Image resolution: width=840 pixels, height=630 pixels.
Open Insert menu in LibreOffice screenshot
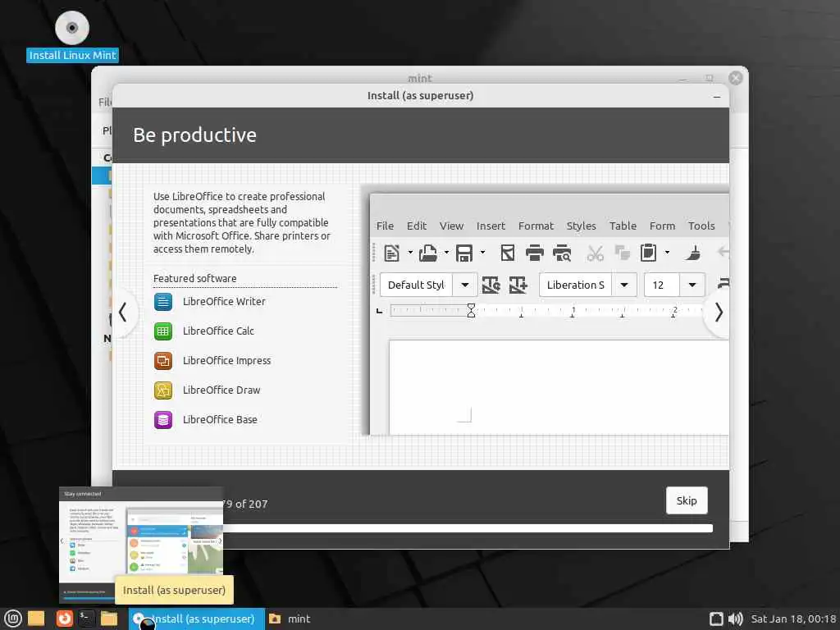(491, 226)
